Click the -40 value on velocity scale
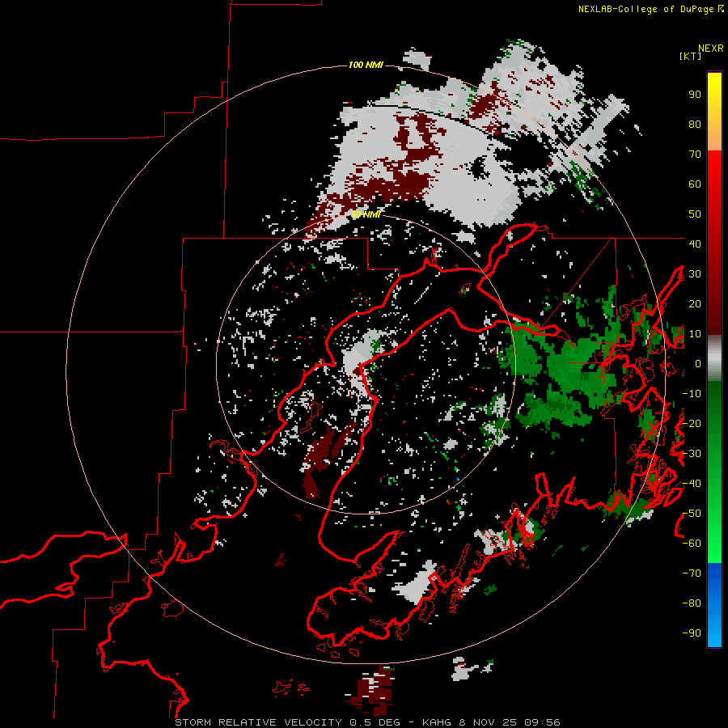Screen dimensions: 728x728 coord(692,484)
